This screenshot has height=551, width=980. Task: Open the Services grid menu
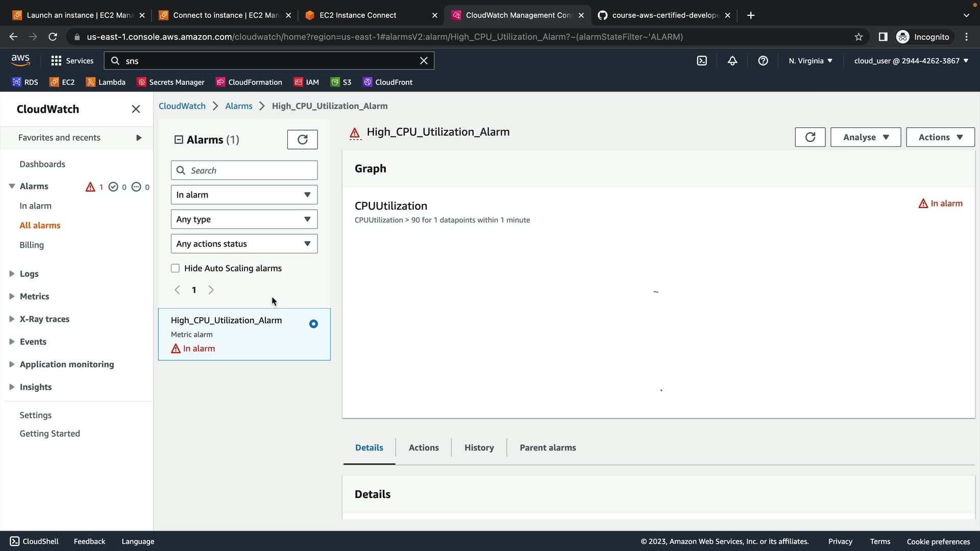(72, 61)
